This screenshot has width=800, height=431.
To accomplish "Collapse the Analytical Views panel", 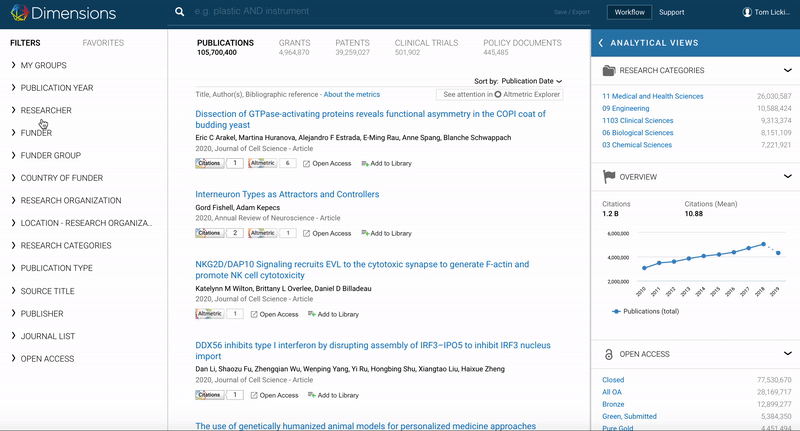I will (x=601, y=44).
